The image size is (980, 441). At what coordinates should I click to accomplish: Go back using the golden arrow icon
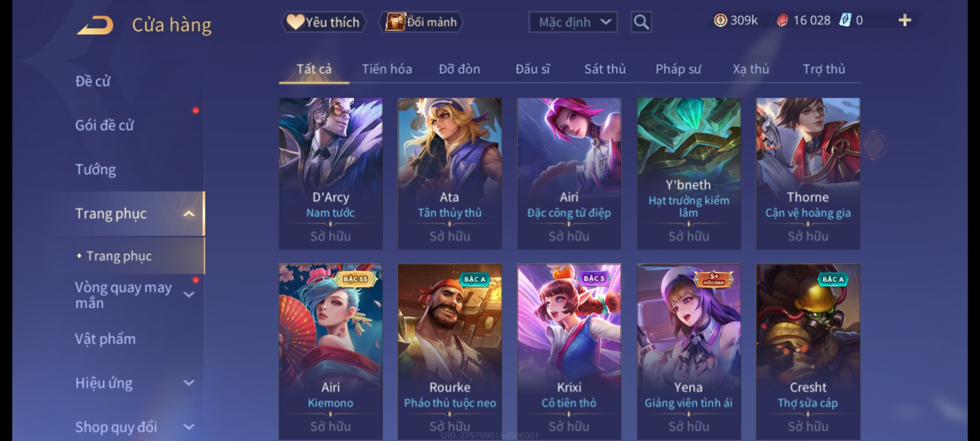coord(95,25)
